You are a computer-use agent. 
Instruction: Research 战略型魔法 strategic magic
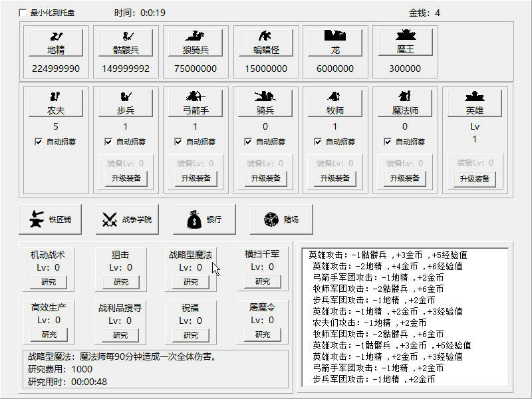pos(192,281)
